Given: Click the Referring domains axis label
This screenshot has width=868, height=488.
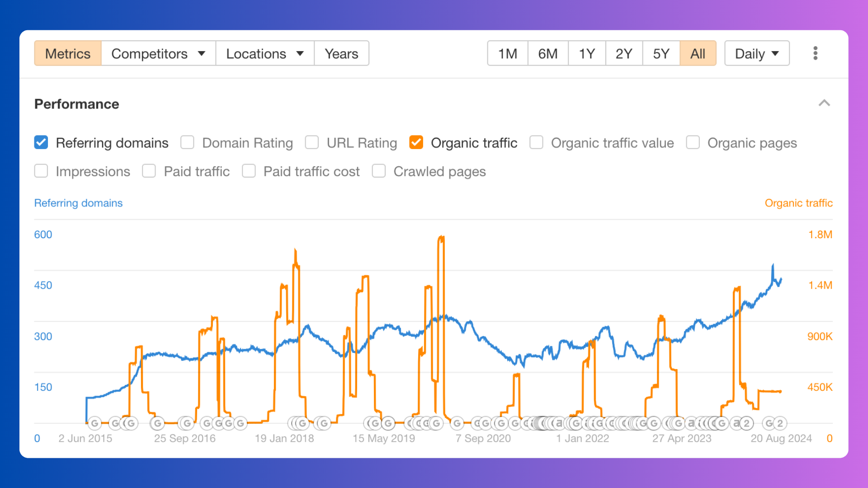Looking at the screenshot, I should 78,203.
